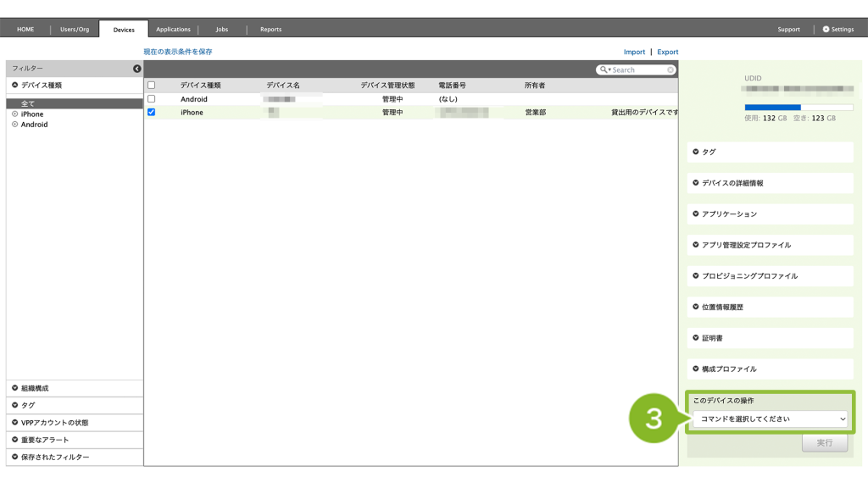Sort by デバイス種類 column header

coord(200,86)
